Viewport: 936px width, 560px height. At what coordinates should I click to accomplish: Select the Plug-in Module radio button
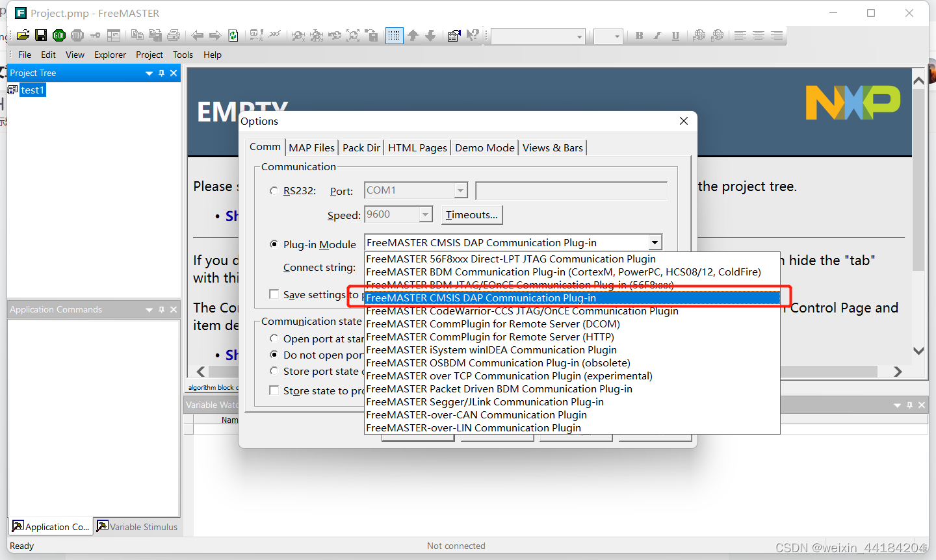[274, 244]
